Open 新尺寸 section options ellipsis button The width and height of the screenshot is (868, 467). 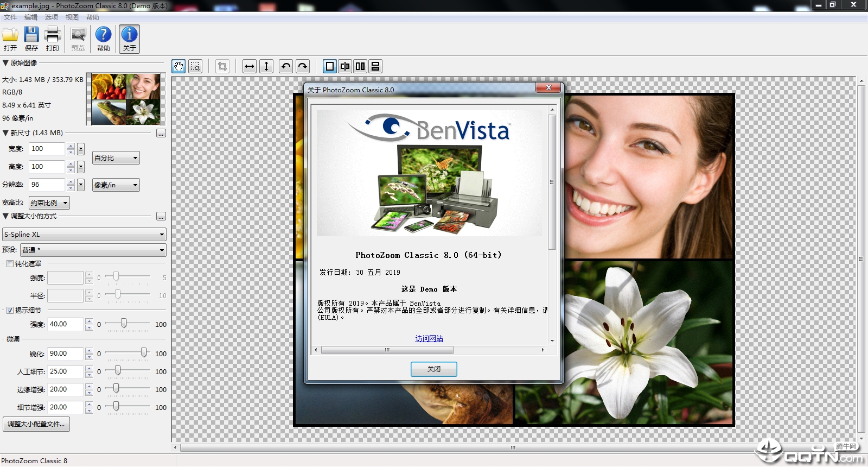(x=161, y=133)
